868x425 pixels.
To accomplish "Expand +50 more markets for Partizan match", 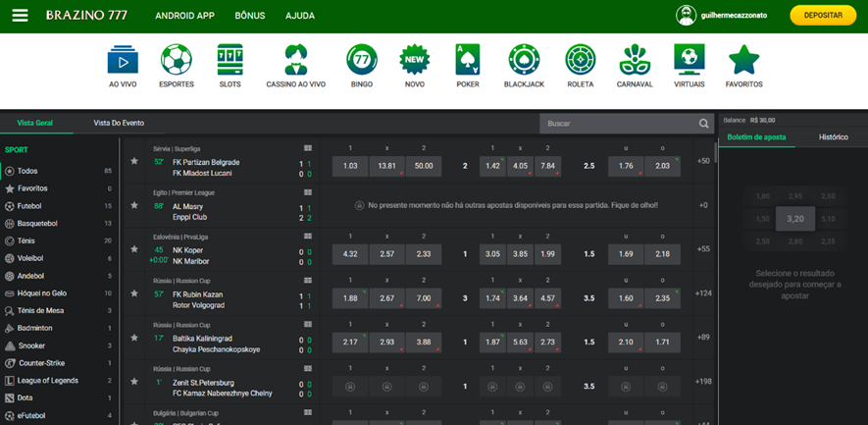I will (703, 161).
